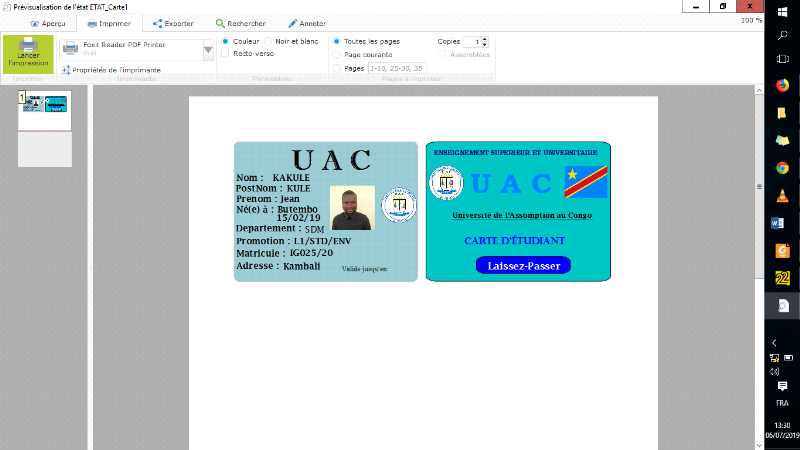Open the orange G application on taskbar
800x450 pixels.
782,251
